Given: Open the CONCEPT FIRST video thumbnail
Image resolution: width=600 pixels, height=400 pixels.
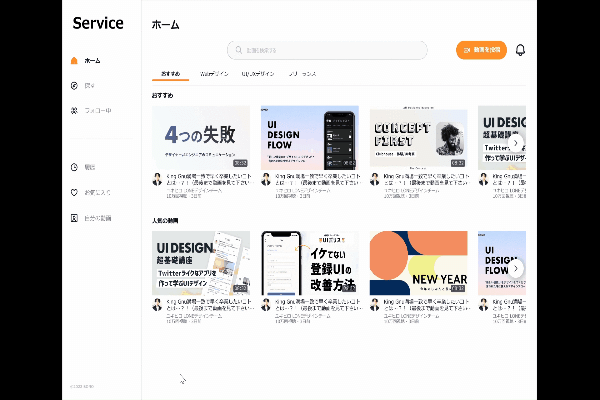Looking at the screenshot, I should point(419,138).
